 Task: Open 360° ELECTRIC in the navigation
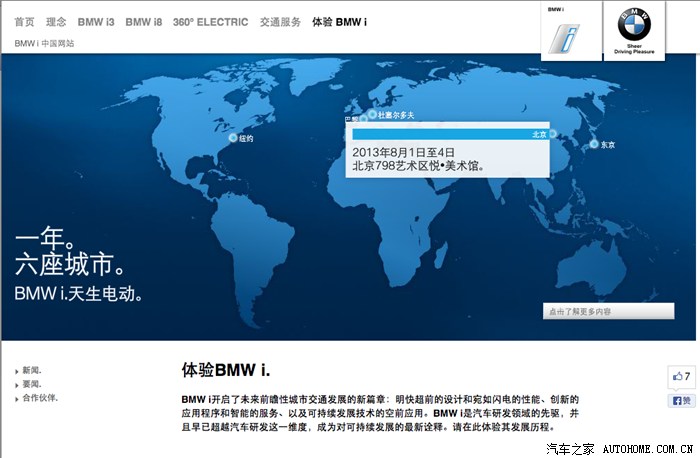[210, 21]
